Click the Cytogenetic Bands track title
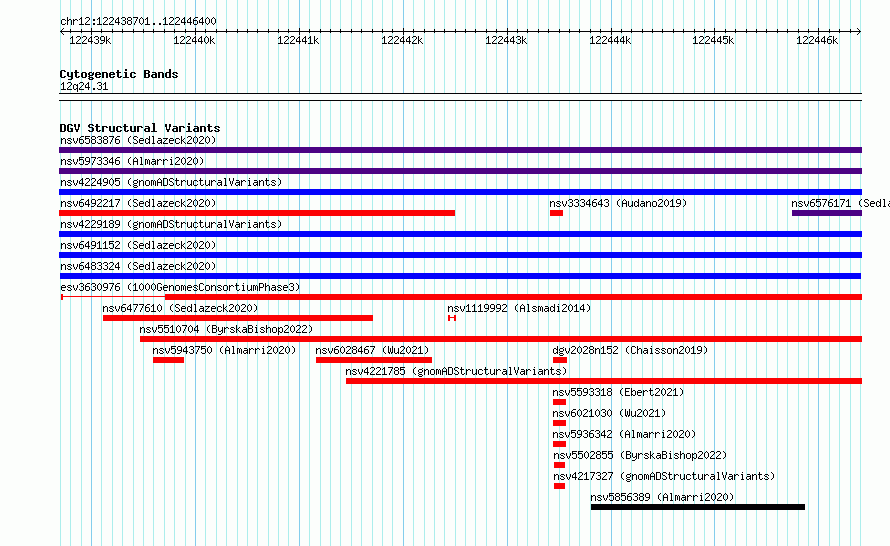The height and width of the screenshot is (546, 890). [119, 74]
